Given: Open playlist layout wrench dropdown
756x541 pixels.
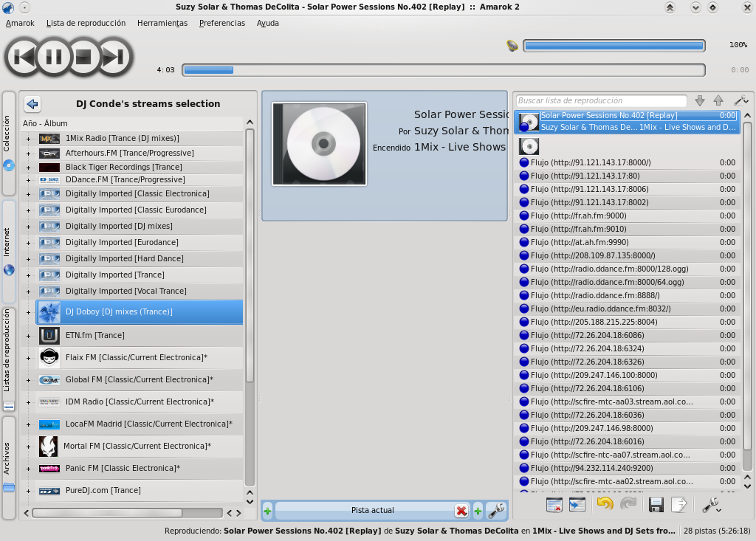Looking at the screenshot, I should point(711,505).
